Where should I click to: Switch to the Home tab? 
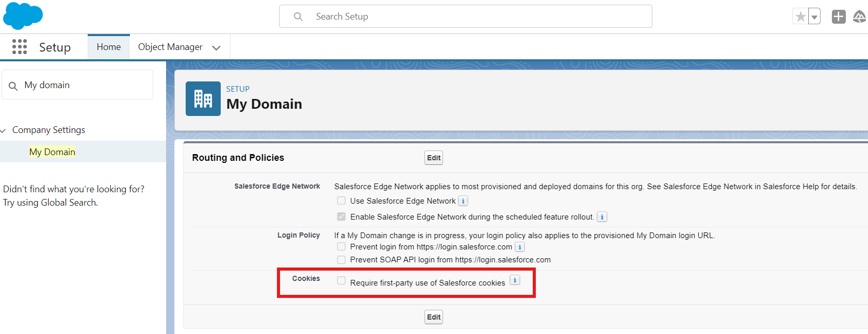109,47
